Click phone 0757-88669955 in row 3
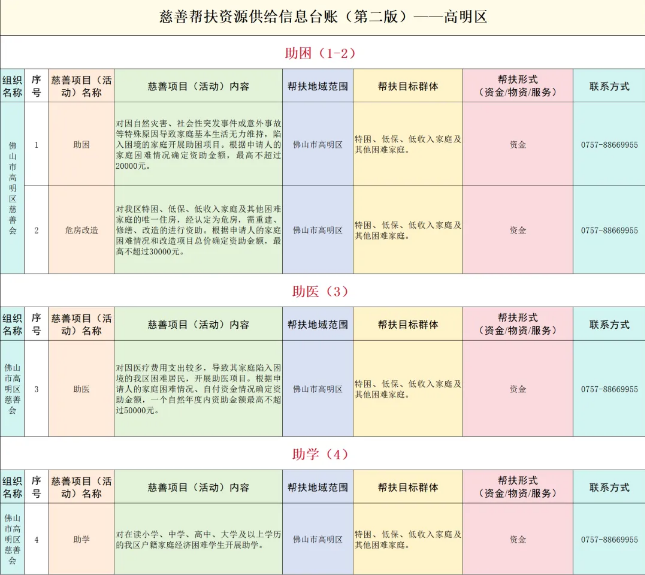The width and height of the screenshot is (645, 575). point(609,389)
